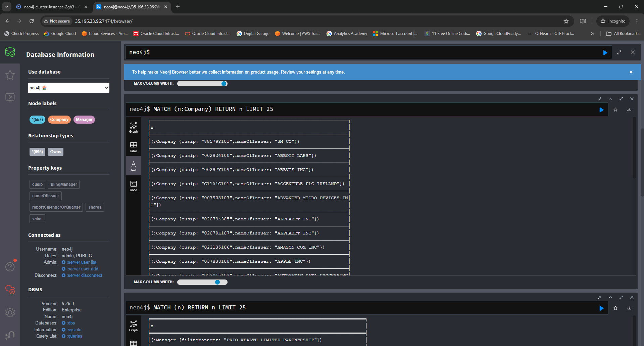Select the Manager node label
Screen dimensions: 644x346
point(84,120)
